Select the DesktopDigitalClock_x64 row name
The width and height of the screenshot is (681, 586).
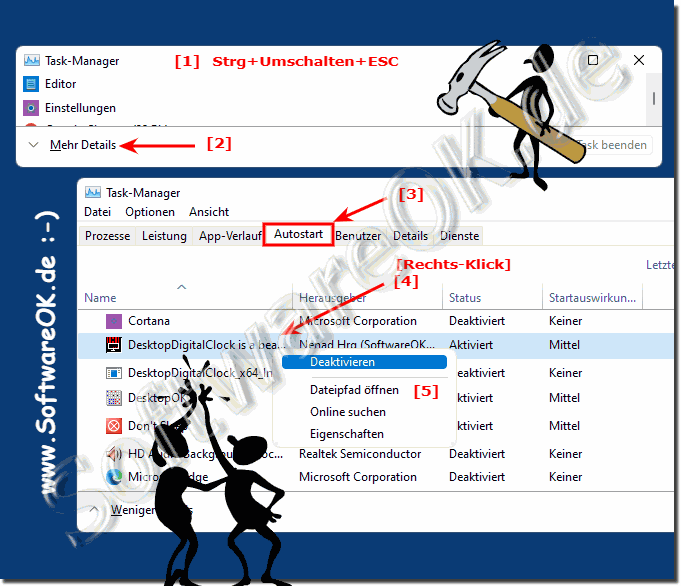[200, 373]
